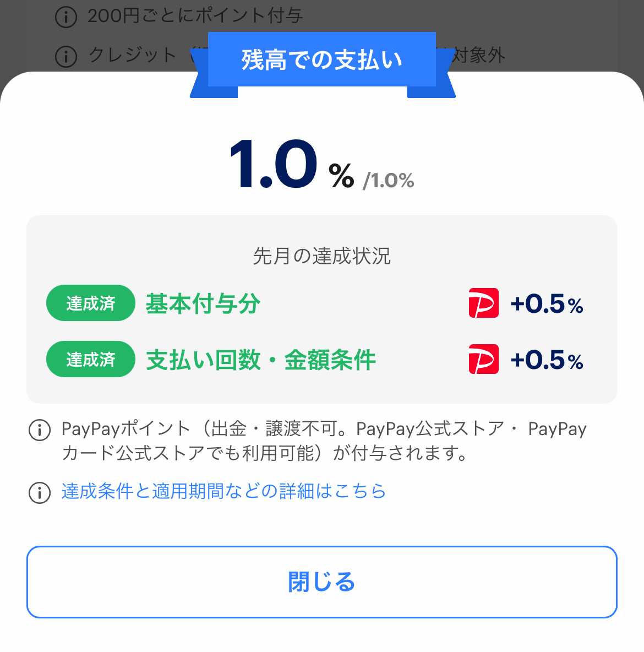
Task: Click the +0.5% value for 基本付与分
Action: point(547,304)
